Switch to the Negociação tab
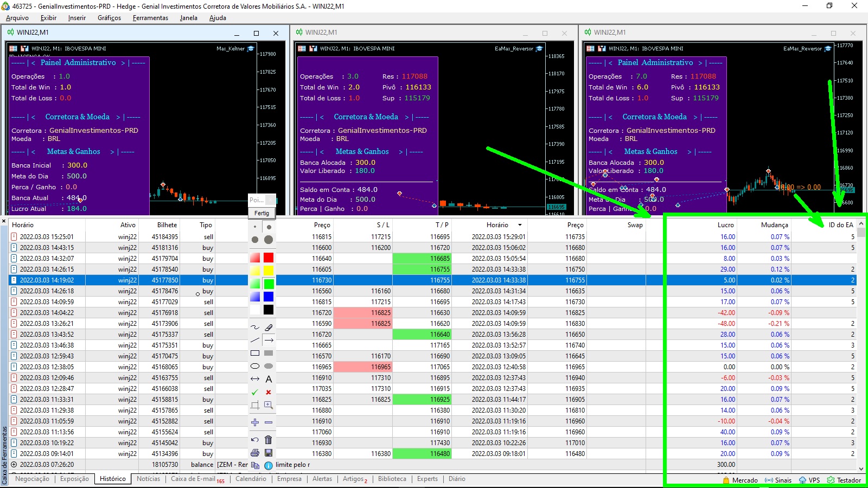868x488 pixels. (x=32, y=479)
